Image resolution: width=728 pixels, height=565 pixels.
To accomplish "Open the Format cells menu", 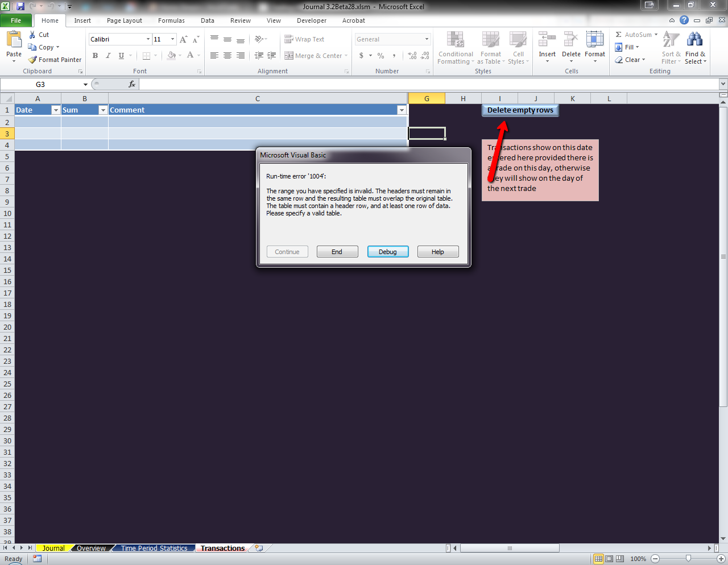I will click(595, 48).
